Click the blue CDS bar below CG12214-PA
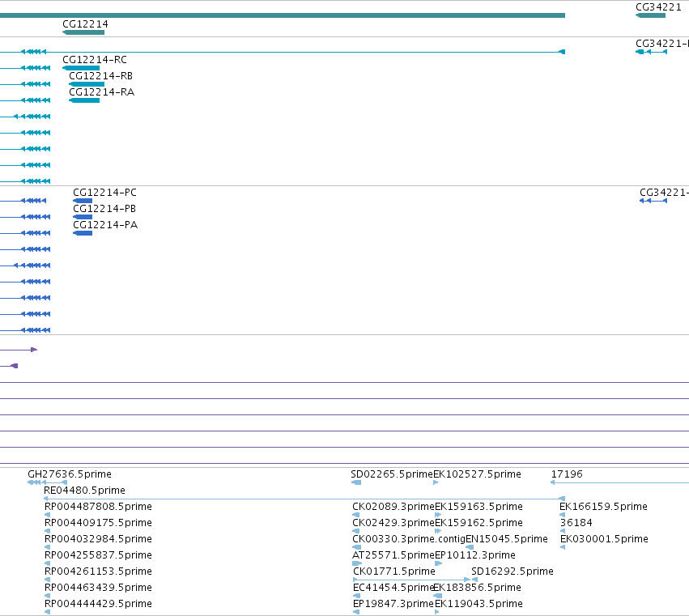 coord(83,233)
